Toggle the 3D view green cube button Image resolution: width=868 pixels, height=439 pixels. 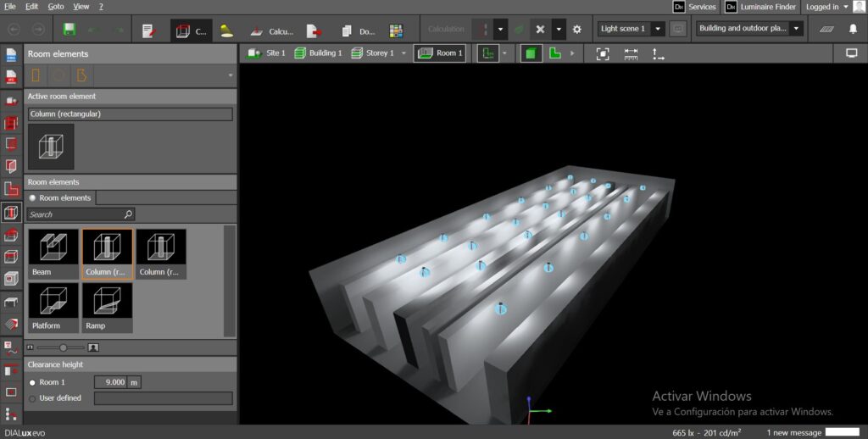point(531,53)
